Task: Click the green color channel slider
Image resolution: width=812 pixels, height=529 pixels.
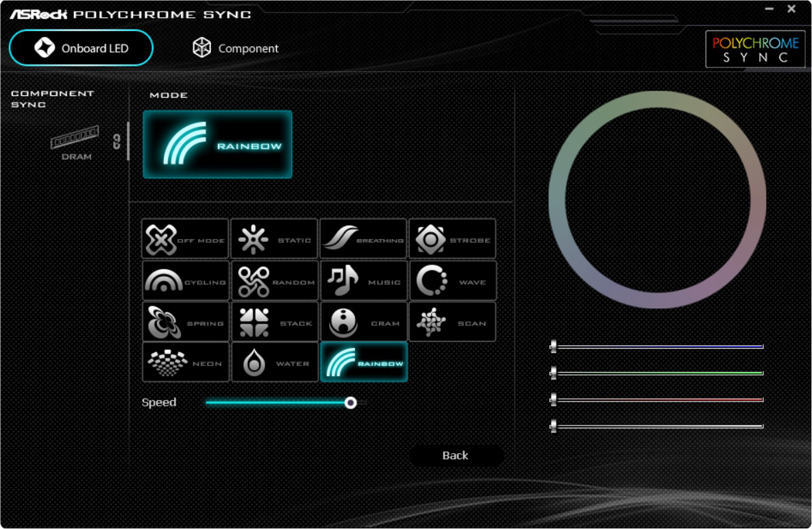Action: 656,373
